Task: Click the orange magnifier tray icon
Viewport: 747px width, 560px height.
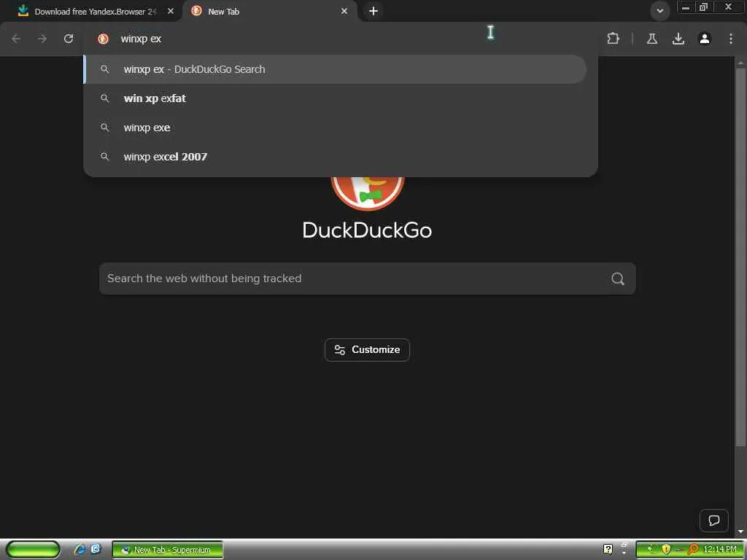Action: [x=693, y=550]
